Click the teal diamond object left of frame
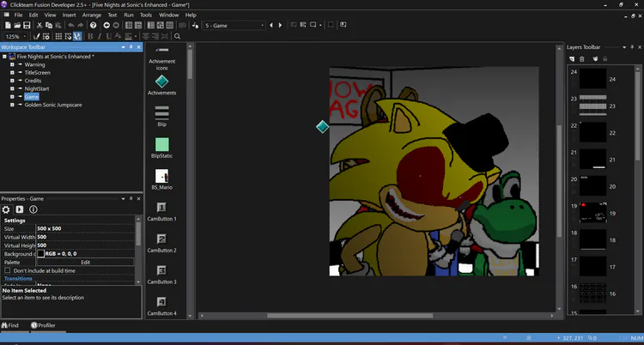The width and height of the screenshot is (644, 345). [322, 126]
